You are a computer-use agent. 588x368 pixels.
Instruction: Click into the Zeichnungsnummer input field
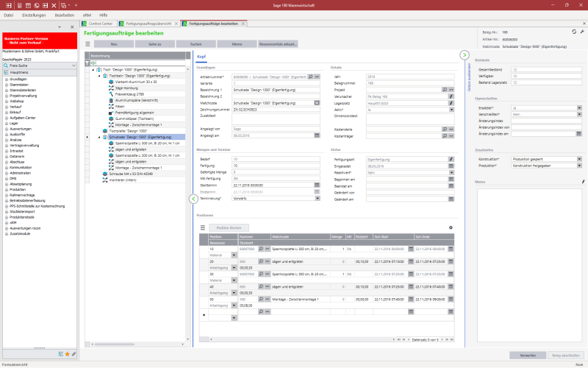coord(276,110)
